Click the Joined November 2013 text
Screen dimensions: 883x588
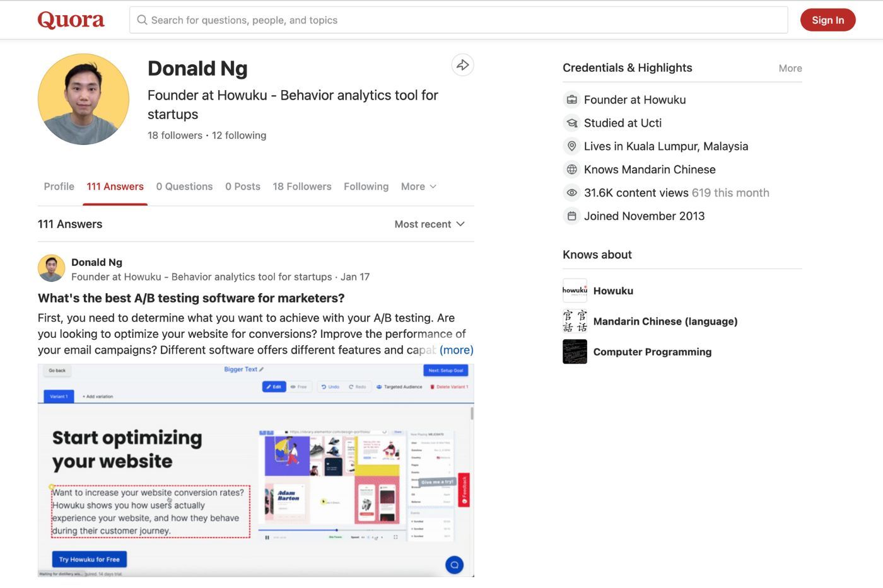click(644, 216)
